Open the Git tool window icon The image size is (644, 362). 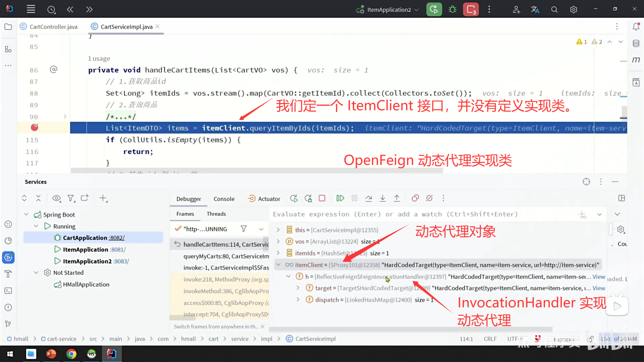tap(8, 324)
